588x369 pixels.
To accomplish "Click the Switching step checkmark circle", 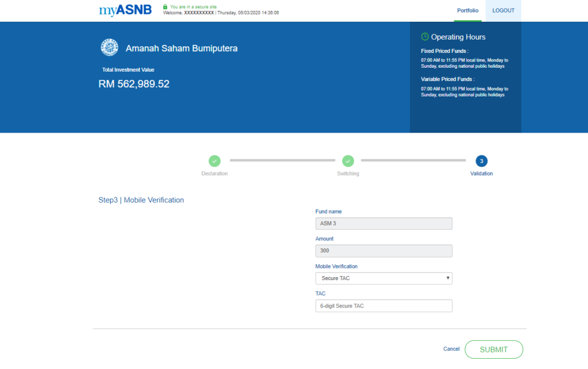I will [x=348, y=161].
